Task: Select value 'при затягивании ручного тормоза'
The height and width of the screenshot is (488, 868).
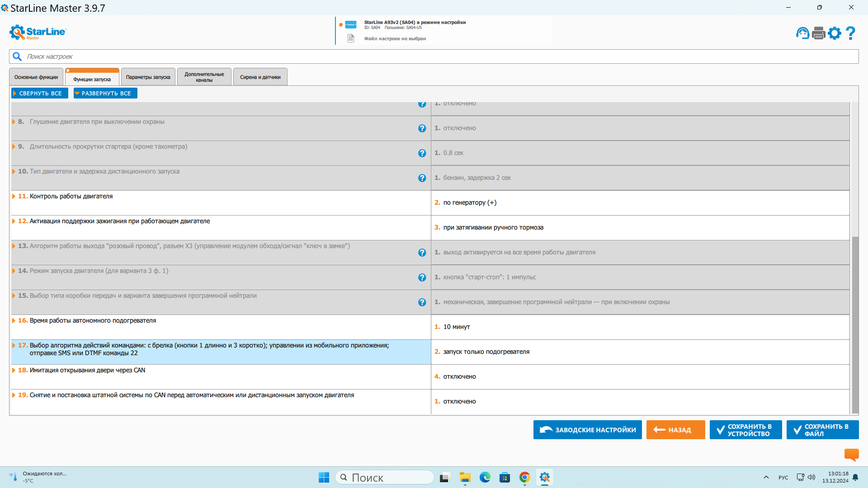Action: coord(493,227)
